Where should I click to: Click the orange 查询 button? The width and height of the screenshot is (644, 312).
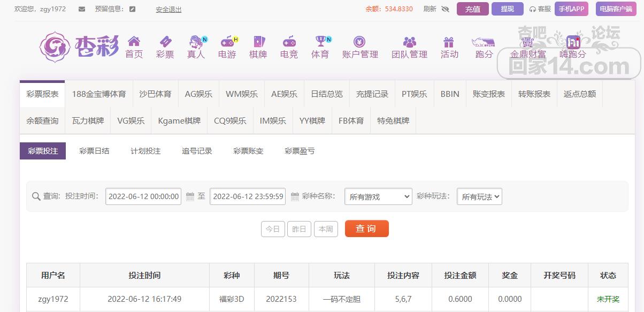click(366, 229)
